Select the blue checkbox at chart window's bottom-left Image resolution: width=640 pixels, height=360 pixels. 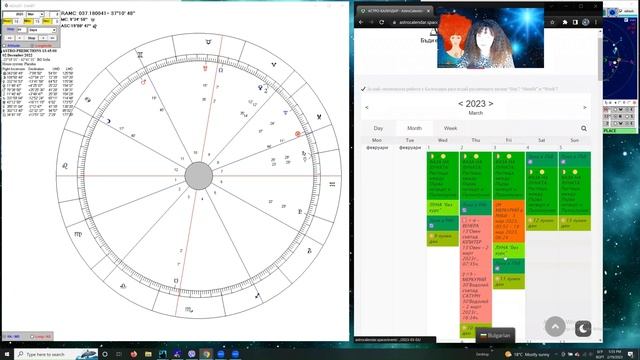(5, 337)
